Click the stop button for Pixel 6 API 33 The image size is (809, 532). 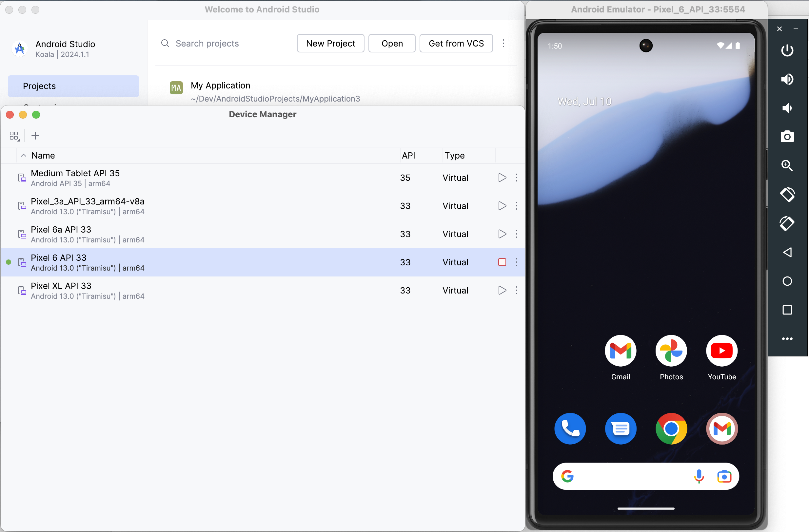click(502, 262)
